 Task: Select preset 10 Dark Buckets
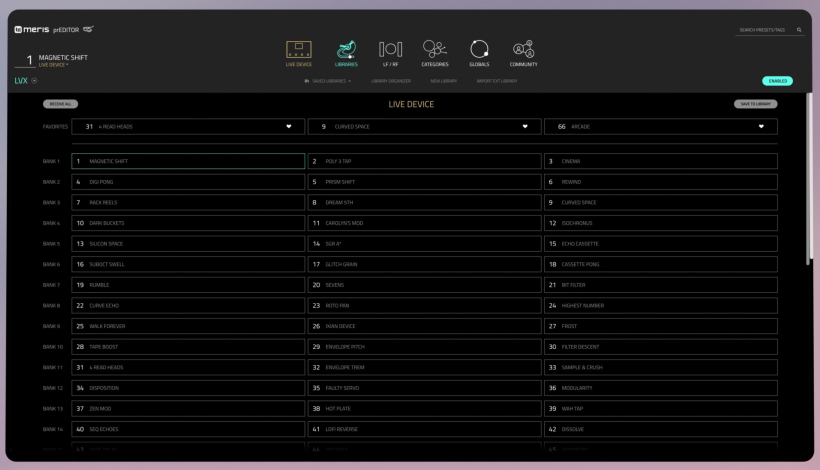(188, 223)
